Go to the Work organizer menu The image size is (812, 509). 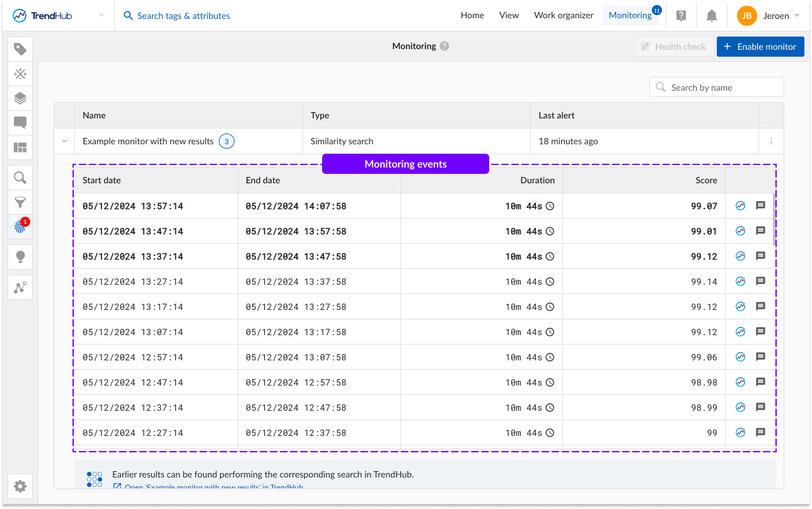[x=564, y=16]
